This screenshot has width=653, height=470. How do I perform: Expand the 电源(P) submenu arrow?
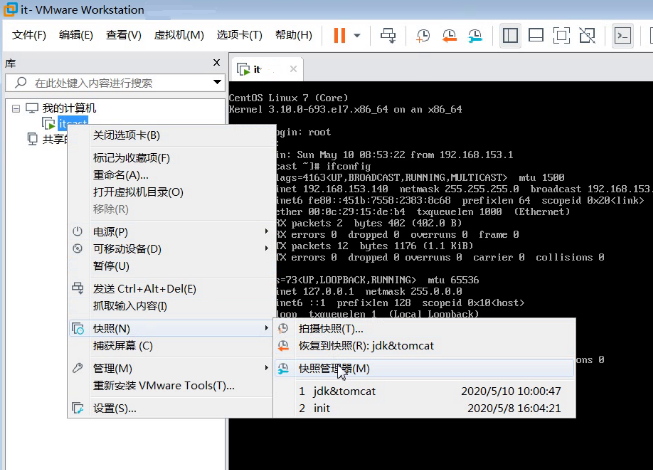(x=267, y=231)
